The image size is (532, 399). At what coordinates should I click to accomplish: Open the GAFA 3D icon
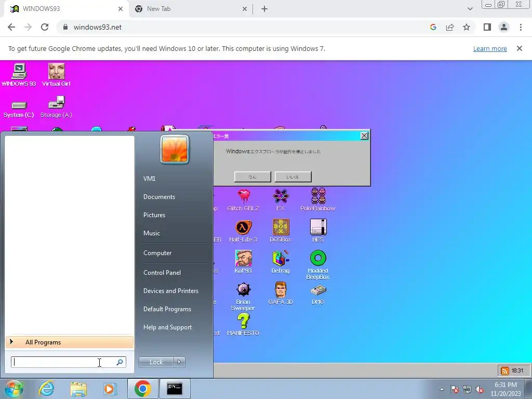[281, 294]
